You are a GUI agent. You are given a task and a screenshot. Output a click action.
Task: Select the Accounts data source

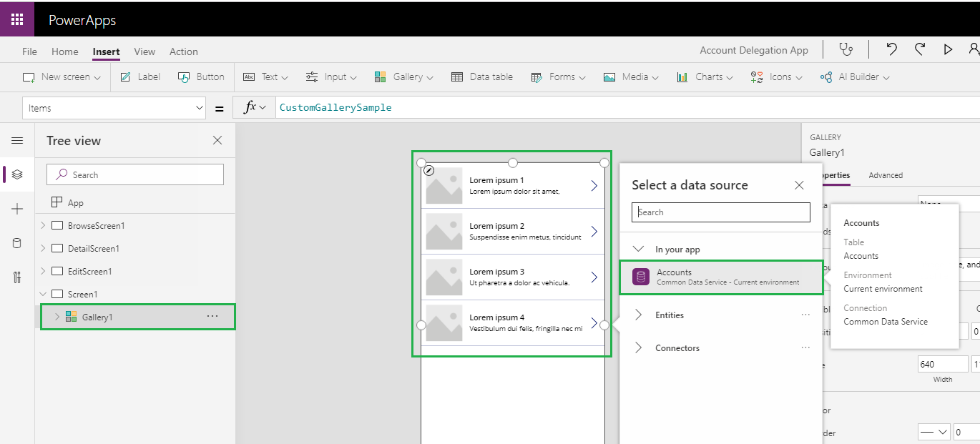pyautogui.click(x=721, y=277)
